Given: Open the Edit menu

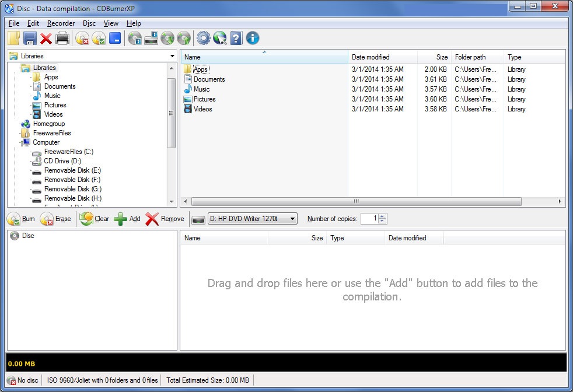Looking at the screenshot, I should click(x=33, y=23).
